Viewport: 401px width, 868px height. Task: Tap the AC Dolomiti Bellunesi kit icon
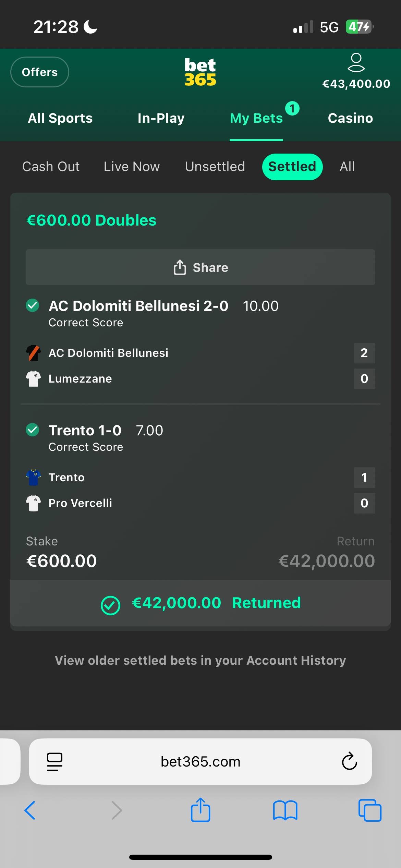coord(34,353)
